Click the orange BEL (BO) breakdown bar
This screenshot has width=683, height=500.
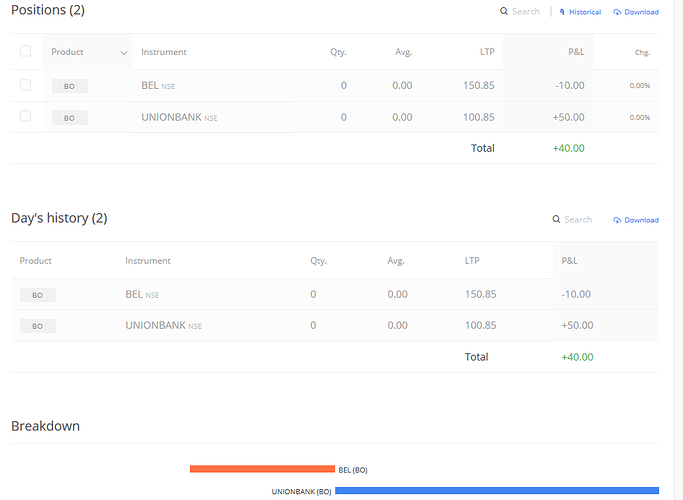[262, 469]
